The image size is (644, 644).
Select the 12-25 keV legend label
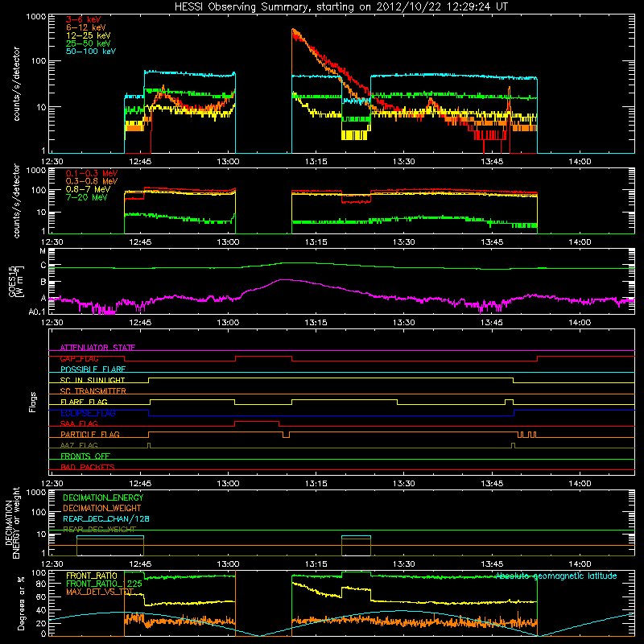click(89, 35)
